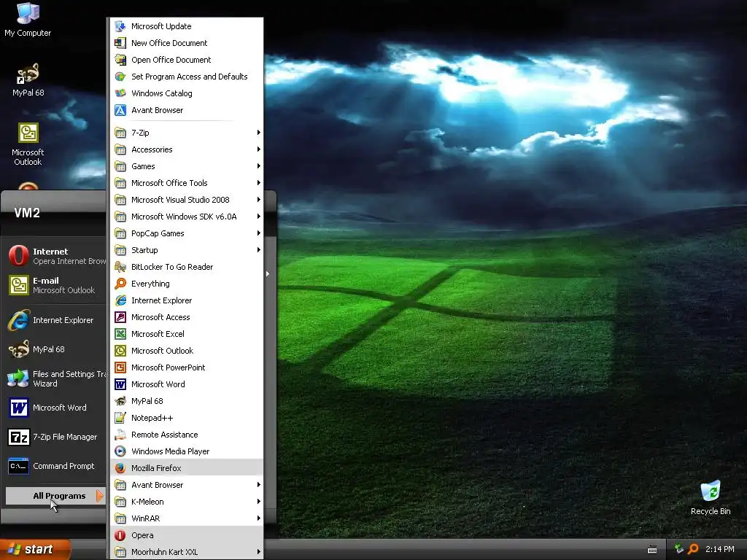
Task: Click the green start button
Action: click(34, 549)
